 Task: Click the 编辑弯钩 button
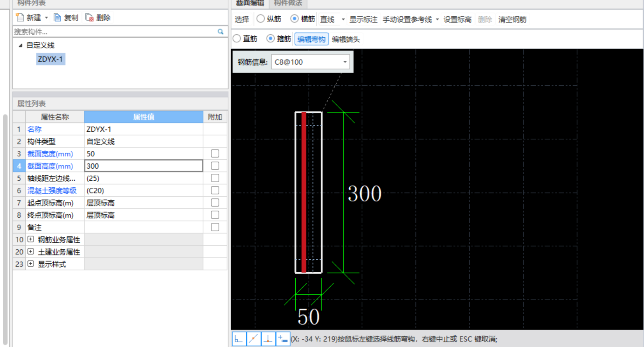pyautogui.click(x=312, y=39)
